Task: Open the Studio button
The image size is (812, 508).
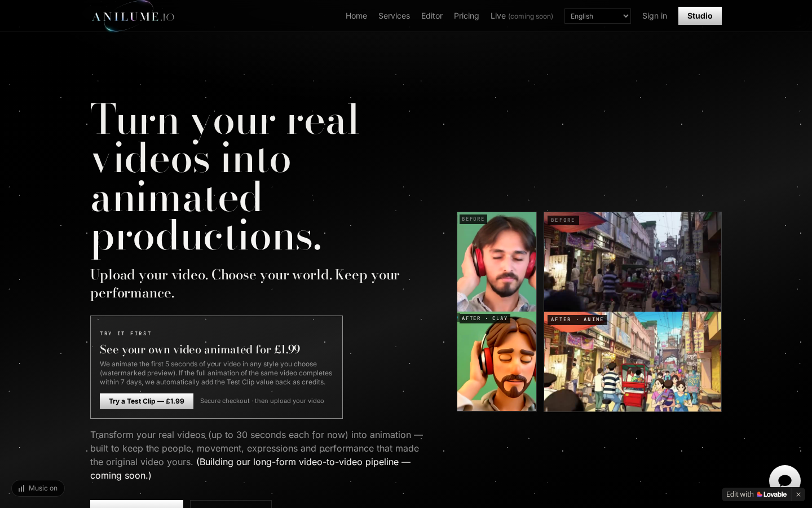Action: tap(700, 16)
